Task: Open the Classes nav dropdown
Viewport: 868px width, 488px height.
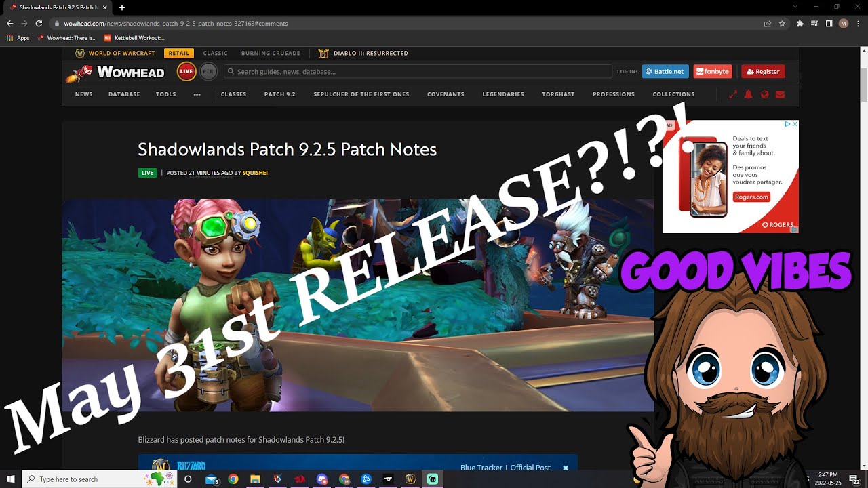Action: (x=233, y=94)
